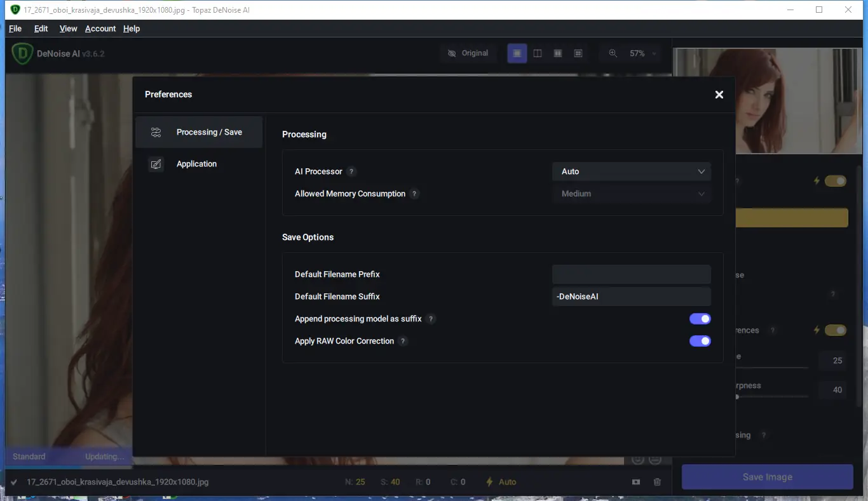Click the Topaz DeNoise AI title bar icon
The image size is (868, 501).
click(15, 10)
